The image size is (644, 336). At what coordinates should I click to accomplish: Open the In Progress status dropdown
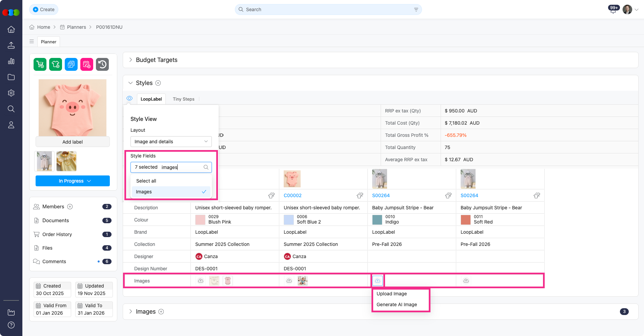(73, 181)
